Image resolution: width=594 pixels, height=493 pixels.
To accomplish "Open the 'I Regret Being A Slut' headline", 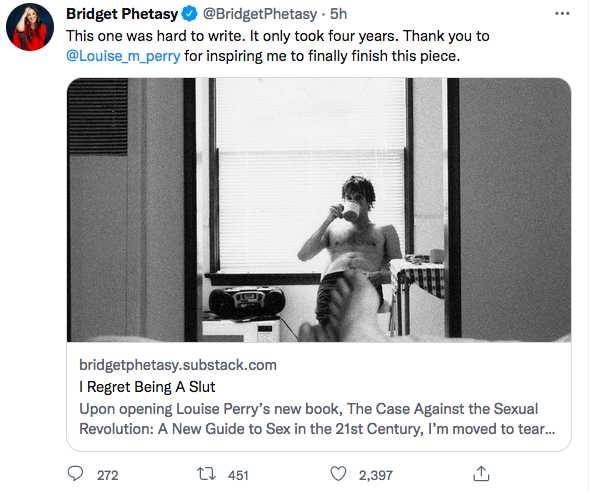I will [x=147, y=387].
